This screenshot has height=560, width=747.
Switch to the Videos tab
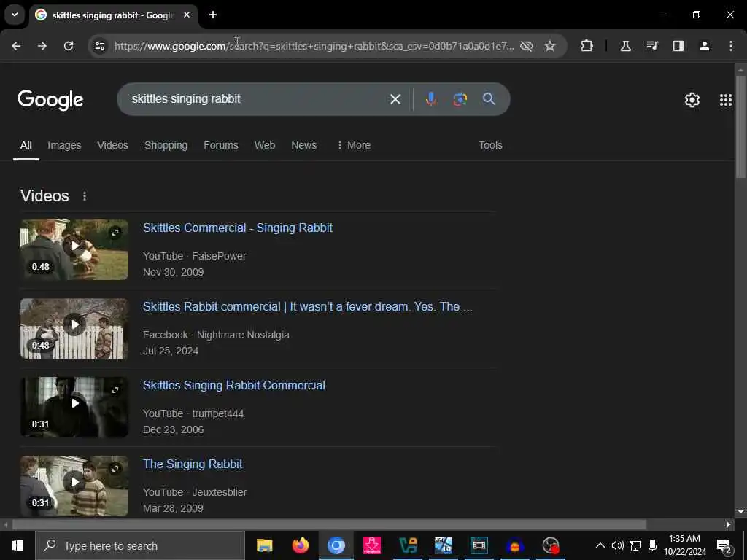[113, 145]
